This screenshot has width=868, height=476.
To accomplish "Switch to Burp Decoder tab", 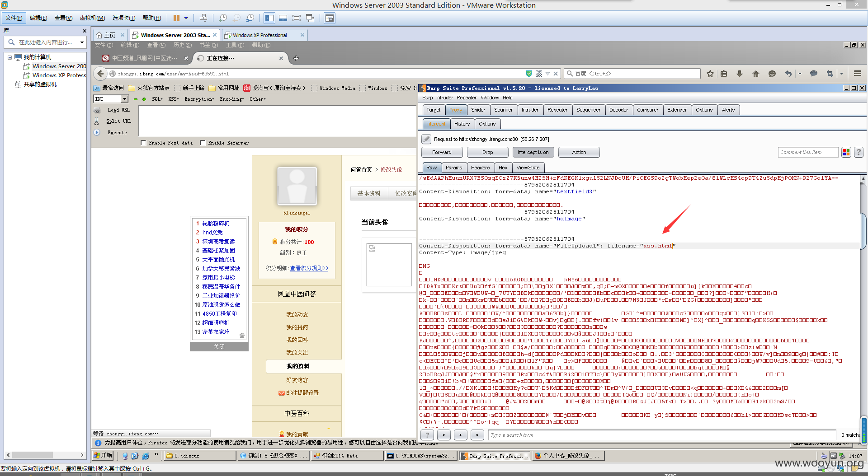I will point(618,110).
